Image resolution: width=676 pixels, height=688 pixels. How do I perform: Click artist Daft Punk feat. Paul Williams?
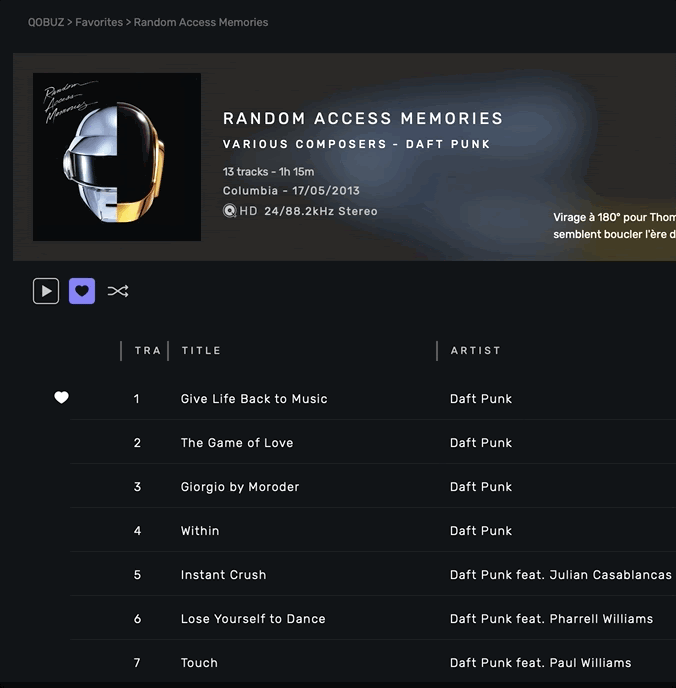click(540, 662)
